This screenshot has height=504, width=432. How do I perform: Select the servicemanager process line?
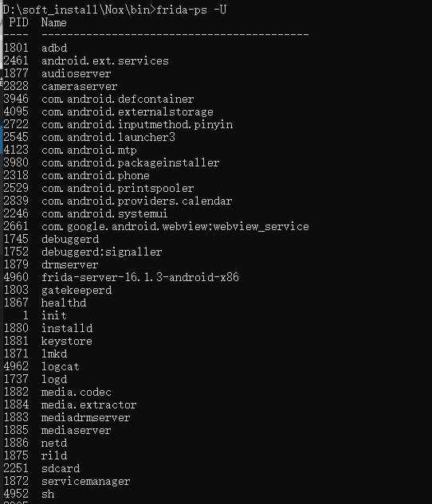pos(67,481)
